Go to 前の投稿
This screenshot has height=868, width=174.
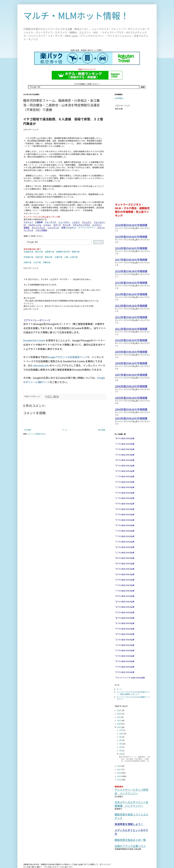101,430
